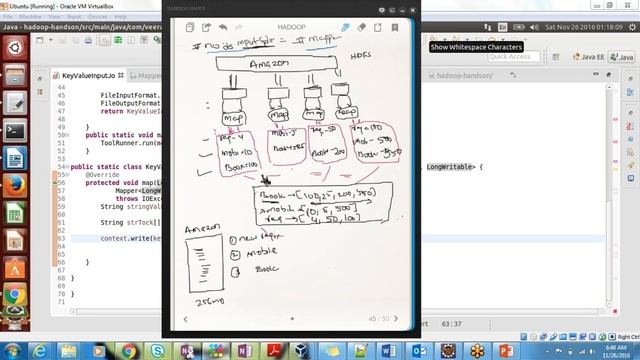Open LibreOffice Calc in launcher
The width and height of the screenshot is (640, 360).
point(15,213)
